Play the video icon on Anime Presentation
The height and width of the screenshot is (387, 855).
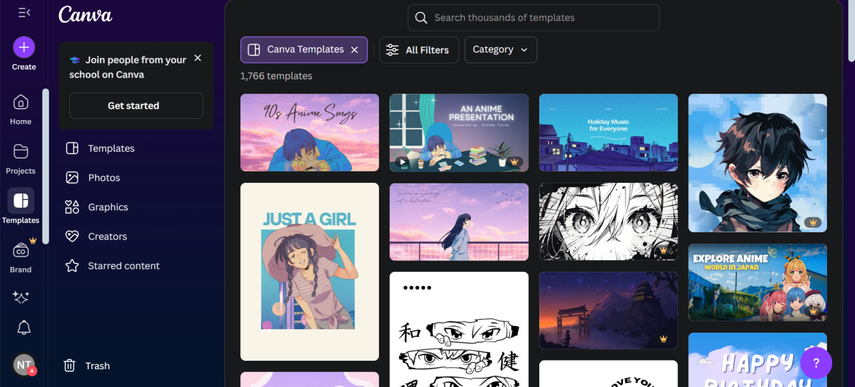click(x=402, y=162)
